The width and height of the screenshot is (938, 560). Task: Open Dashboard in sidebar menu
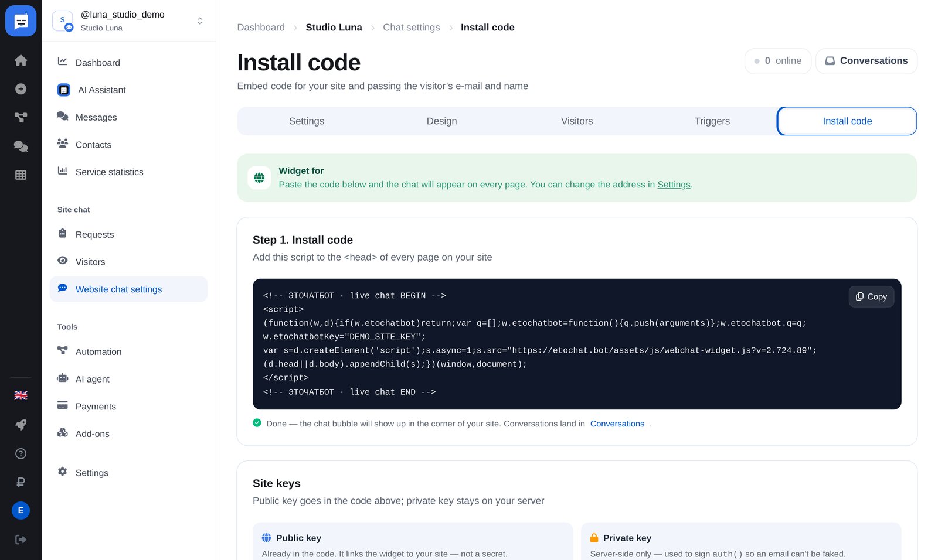128,63
